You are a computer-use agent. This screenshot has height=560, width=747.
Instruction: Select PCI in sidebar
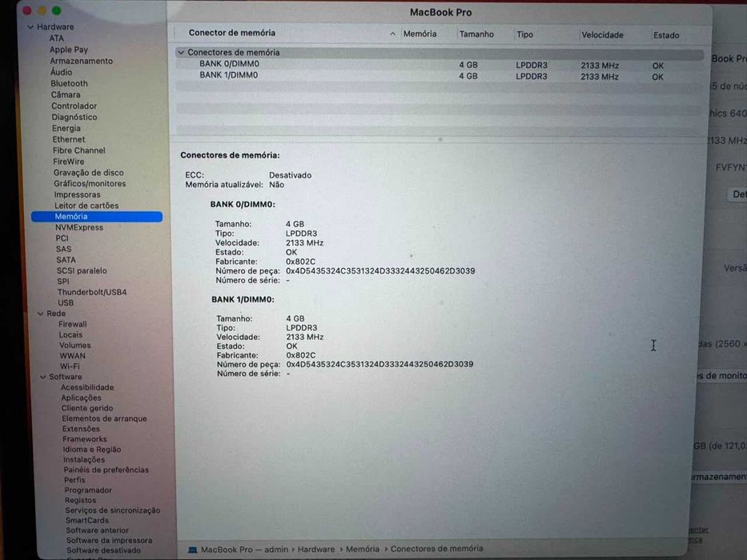tap(62, 238)
